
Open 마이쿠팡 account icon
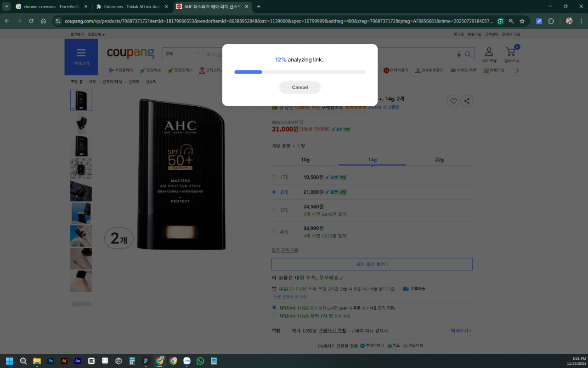tap(488, 53)
